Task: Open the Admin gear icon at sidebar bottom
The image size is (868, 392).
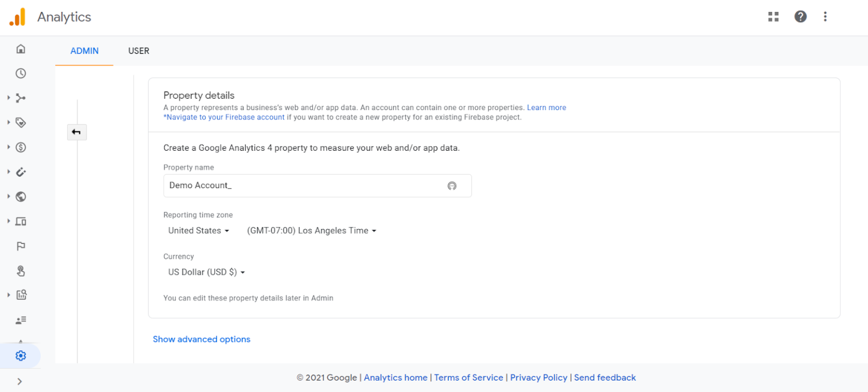Action: 20,355
